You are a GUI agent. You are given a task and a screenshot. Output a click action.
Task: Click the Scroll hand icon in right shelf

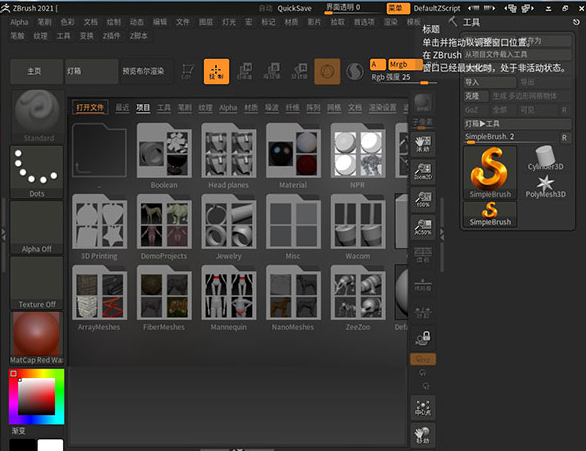pos(423,144)
